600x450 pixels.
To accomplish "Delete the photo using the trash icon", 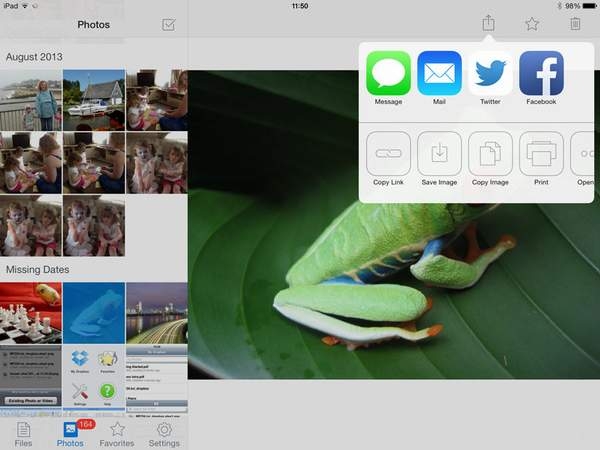I will [x=575, y=24].
